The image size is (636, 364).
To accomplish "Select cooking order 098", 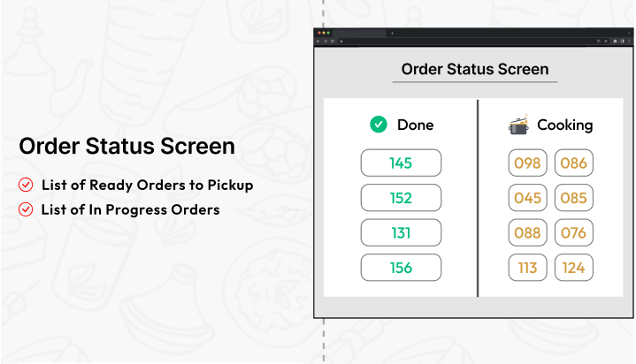I will coord(527,163).
